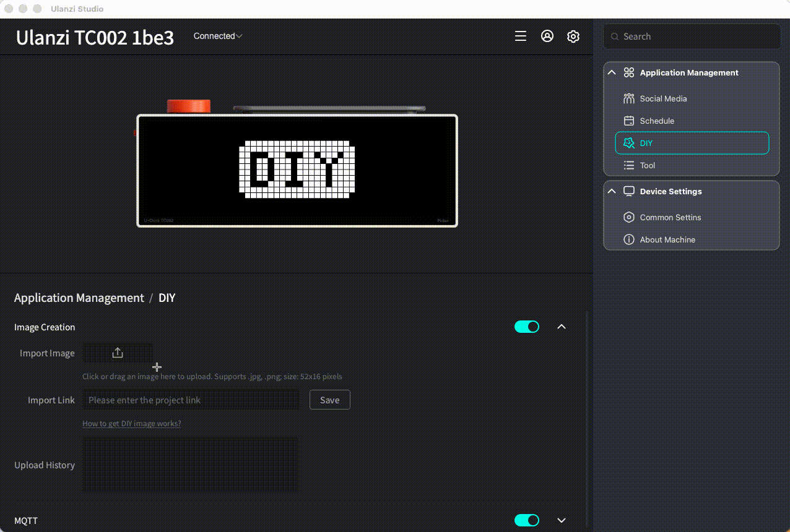Collapse the Device Settings group
Viewport: 790px width, 532px height.
point(612,191)
